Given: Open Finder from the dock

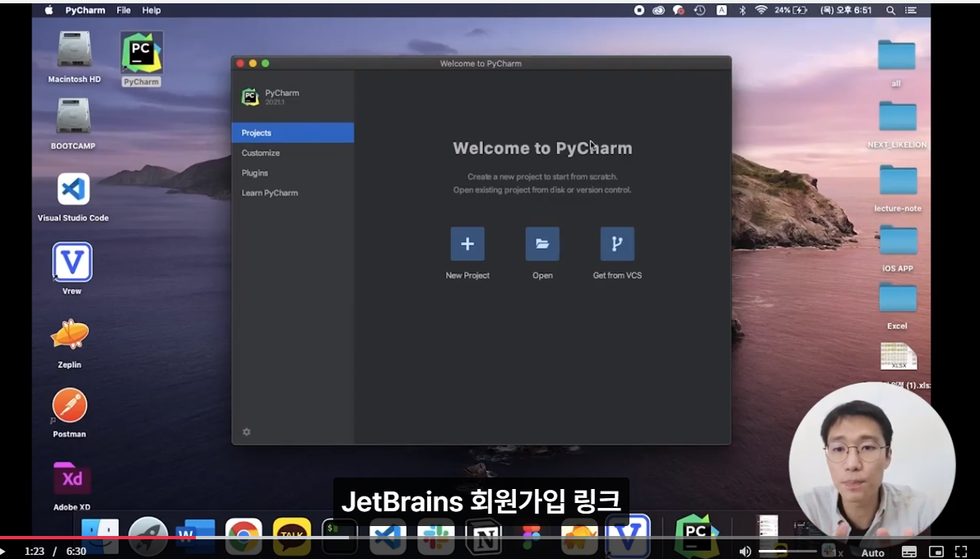Looking at the screenshot, I should click(100, 536).
